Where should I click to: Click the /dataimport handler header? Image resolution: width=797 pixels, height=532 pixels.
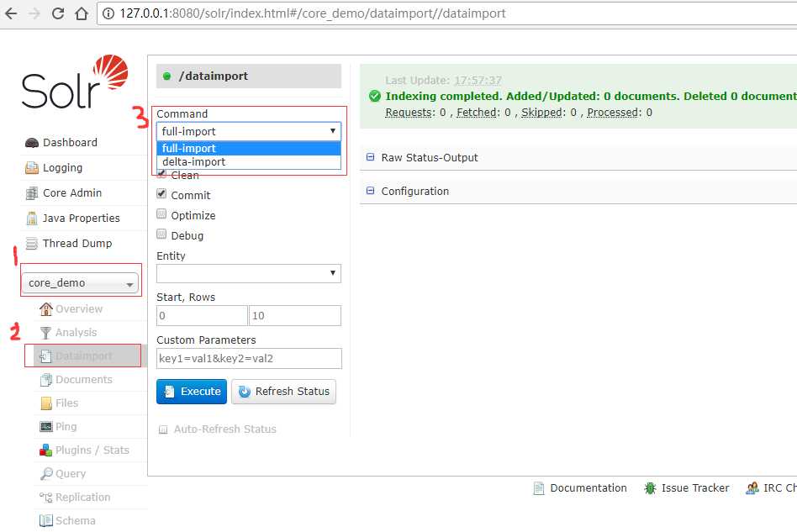(249, 76)
